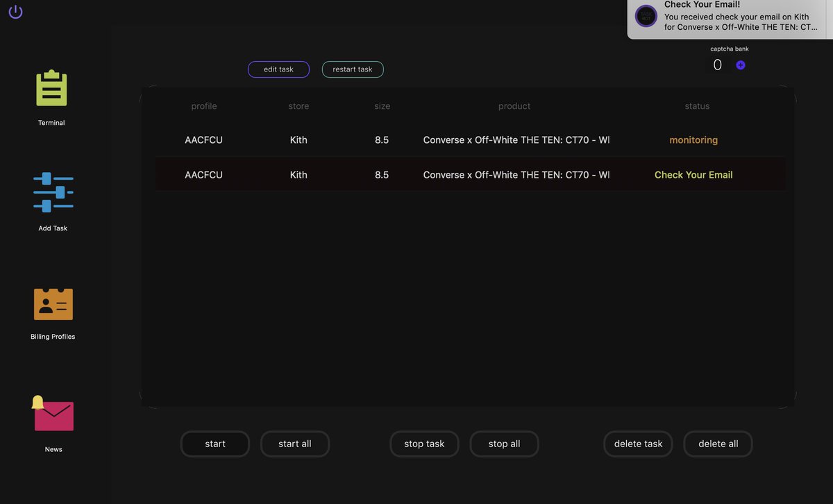This screenshot has width=833, height=504.
Task: Click the product column header
Action: pos(514,106)
